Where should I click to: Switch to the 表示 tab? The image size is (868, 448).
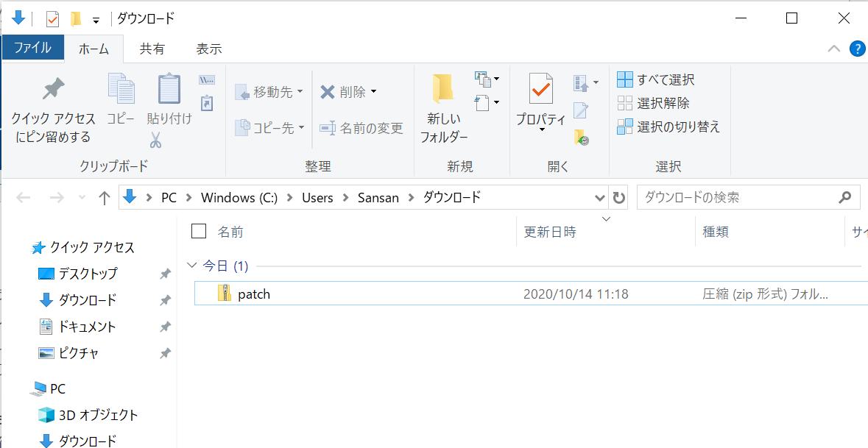208,49
